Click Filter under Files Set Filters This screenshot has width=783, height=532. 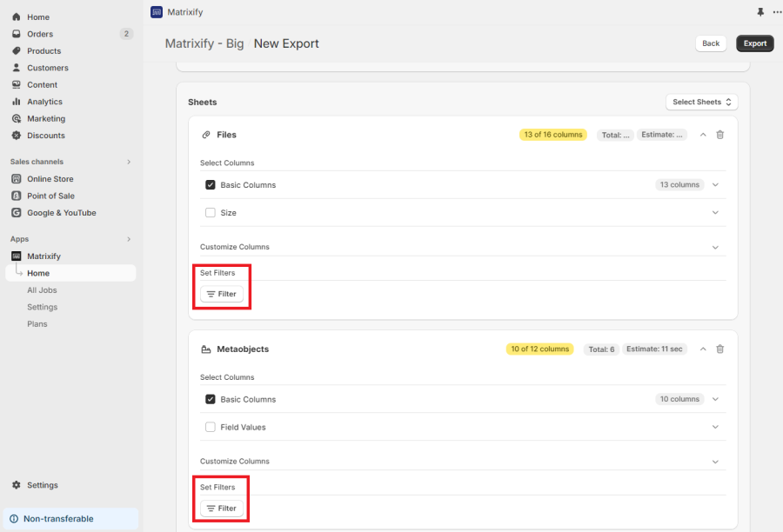tap(222, 294)
